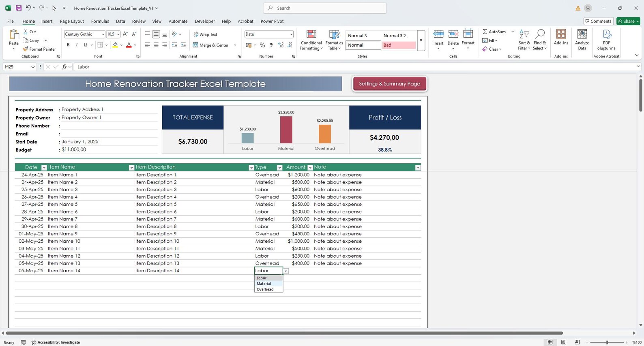Click the horizontal scrollbar

284,333
